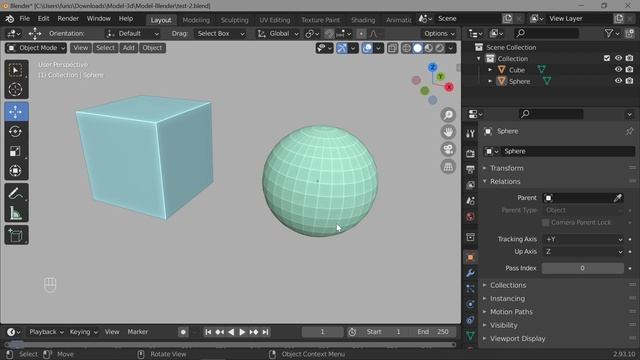
Task: Open the Scene properties tab
Action: pyautogui.click(x=470, y=201)
